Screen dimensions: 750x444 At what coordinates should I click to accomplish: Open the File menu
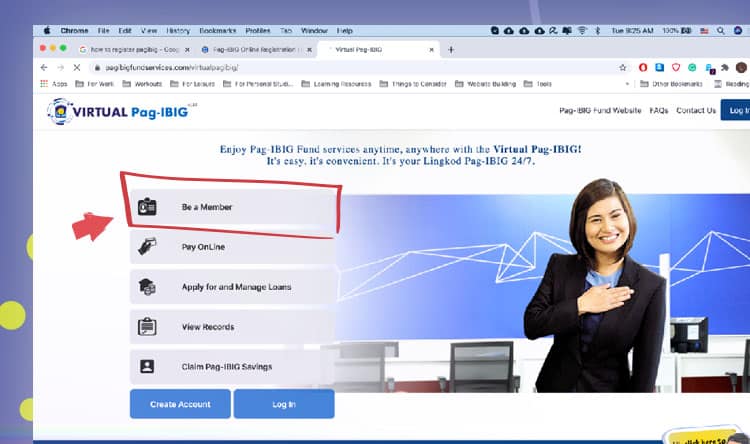tap(103, 30)
